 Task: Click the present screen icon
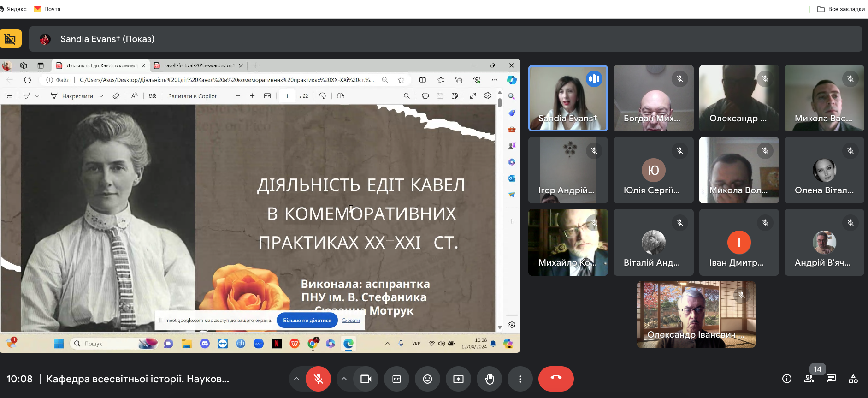pos(458,379)
